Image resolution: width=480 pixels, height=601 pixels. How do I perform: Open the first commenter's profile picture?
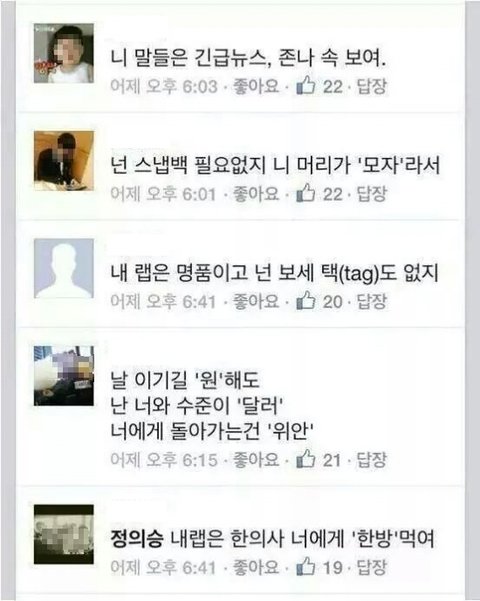[64, 53]
